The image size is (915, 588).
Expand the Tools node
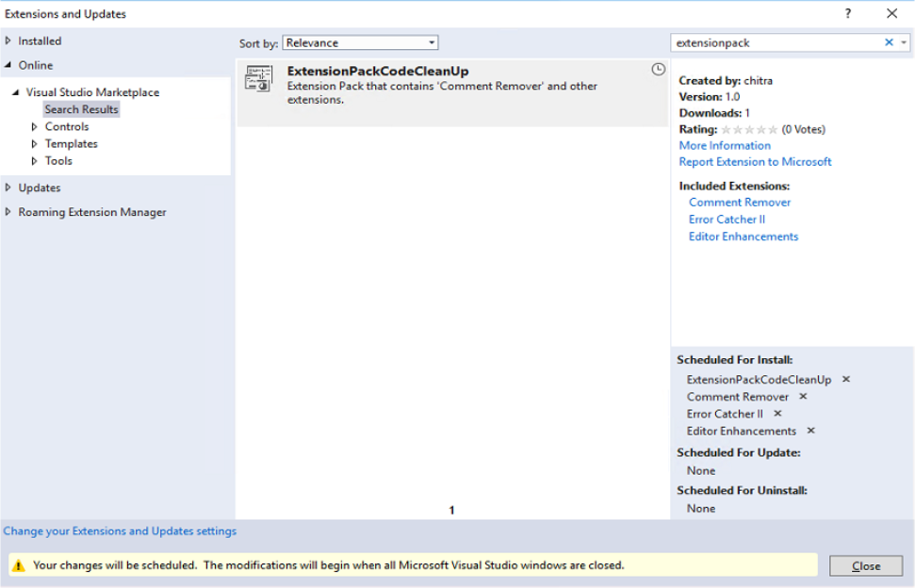point(35,161)
